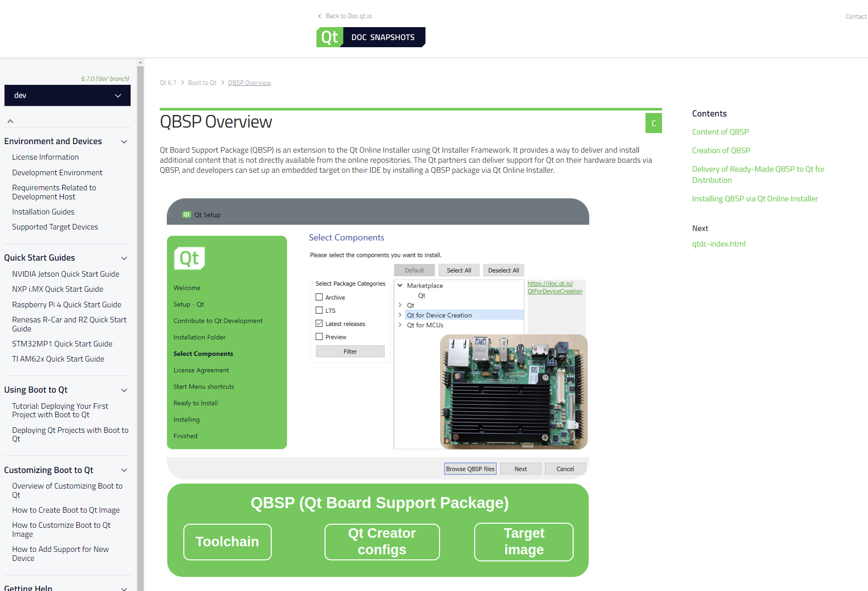The width and height of the screenshot is (868, 591).
Task: Click the green C badge beside the title
Action: [x=654, y=123]
